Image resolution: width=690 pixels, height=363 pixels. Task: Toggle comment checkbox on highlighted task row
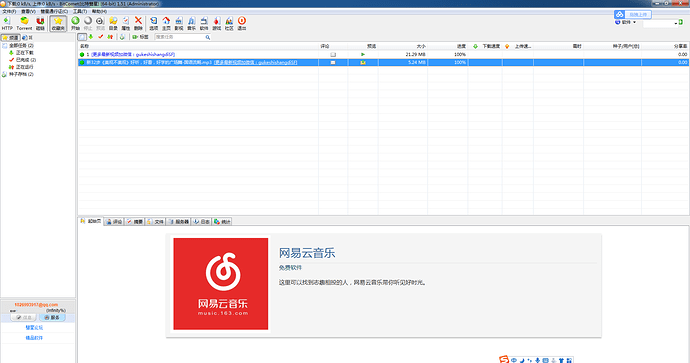[x=333, y=62]
